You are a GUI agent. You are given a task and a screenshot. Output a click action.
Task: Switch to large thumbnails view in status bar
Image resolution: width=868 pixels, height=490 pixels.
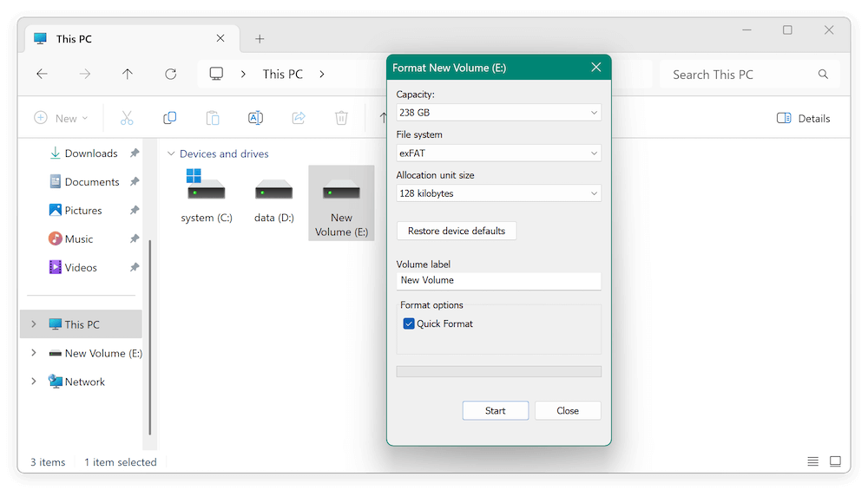coord(835,461)
